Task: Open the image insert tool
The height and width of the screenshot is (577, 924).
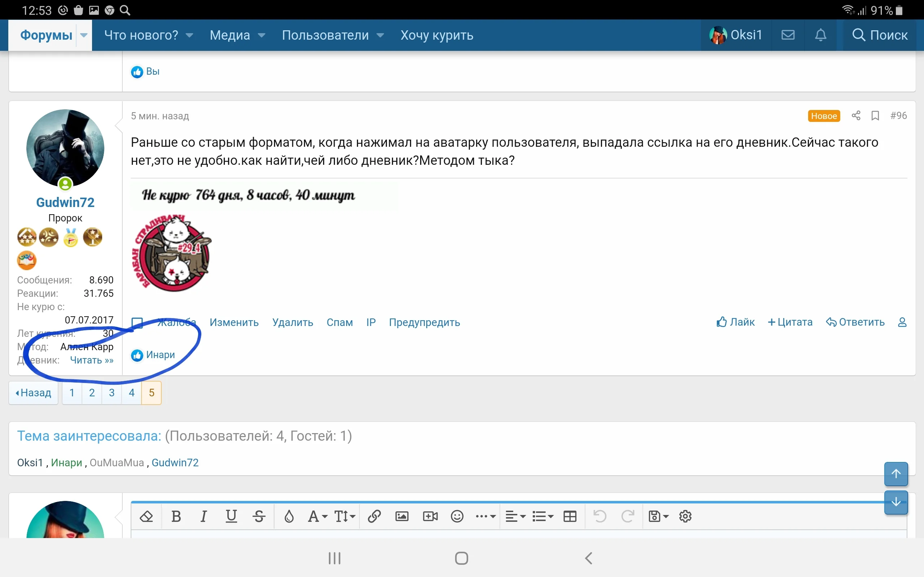Action: (x=402, y=516)
